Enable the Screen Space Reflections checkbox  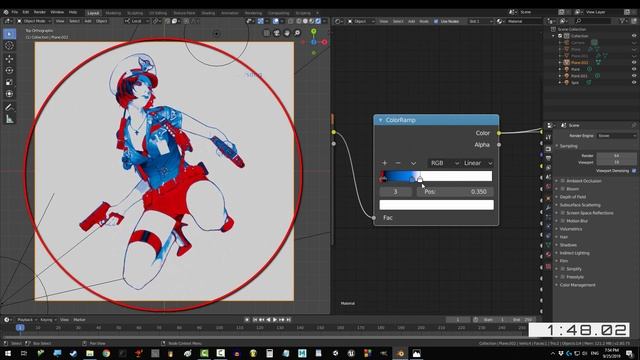click(x=562, y=213)
